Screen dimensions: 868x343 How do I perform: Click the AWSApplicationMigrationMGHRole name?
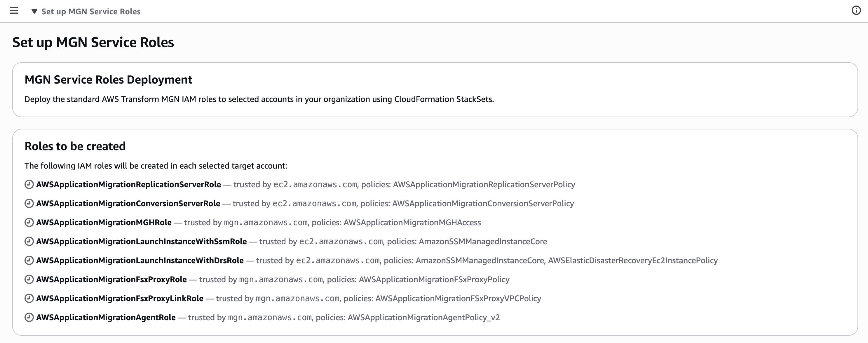104,222
